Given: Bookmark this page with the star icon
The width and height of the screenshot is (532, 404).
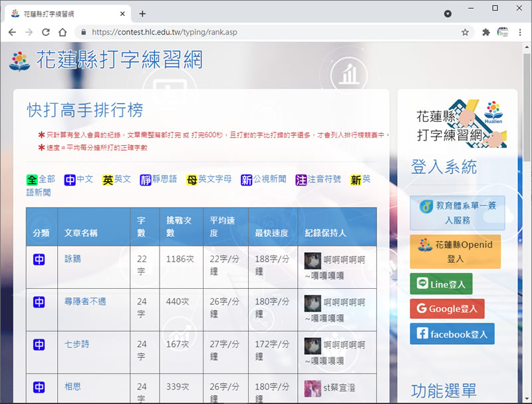Looking at the screenshot, I should [x=465, y=32].
